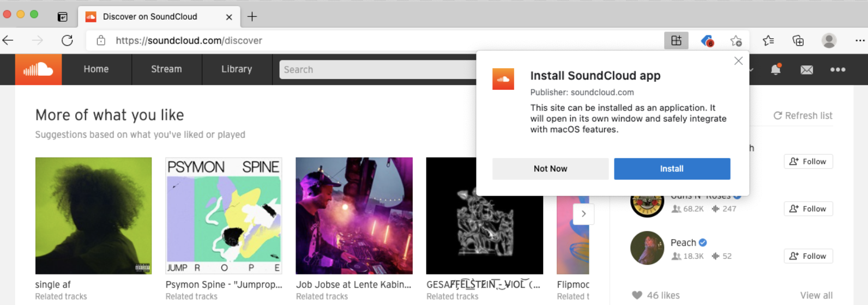Open the notifications bell icon

[x=775, y=69]
